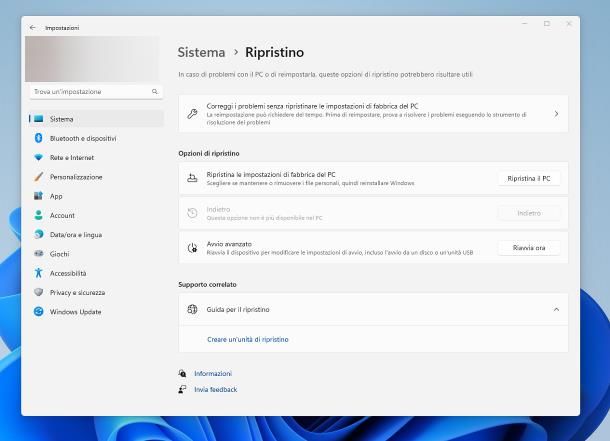Open Personalizzazione settings
The image size is (610, 441).
(x=96, y=177)
